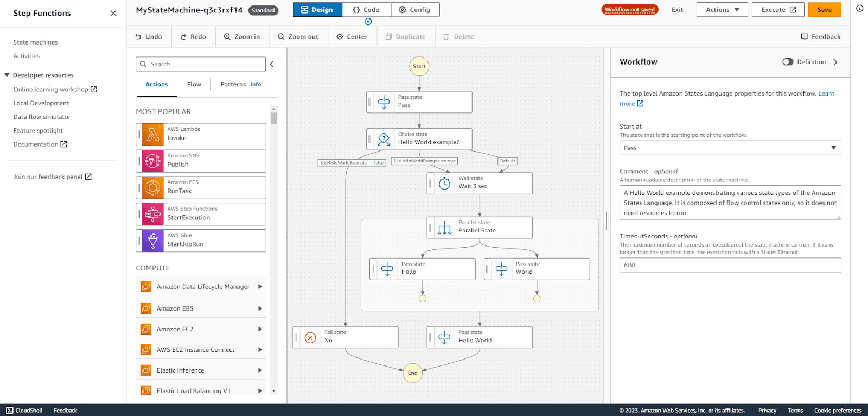Click the Amazon EC2 service icon
This screenshot has width=868, height=416.
point(145,329)
